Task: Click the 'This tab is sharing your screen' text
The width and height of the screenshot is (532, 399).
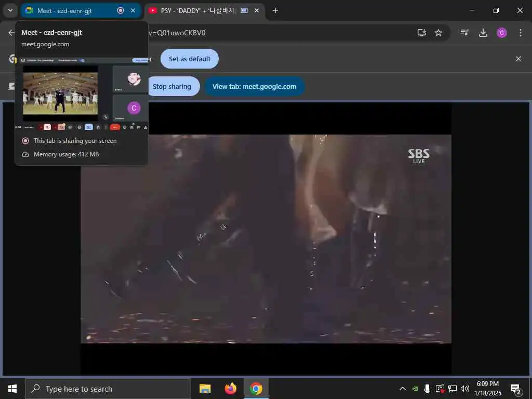Action: (75, 140)
